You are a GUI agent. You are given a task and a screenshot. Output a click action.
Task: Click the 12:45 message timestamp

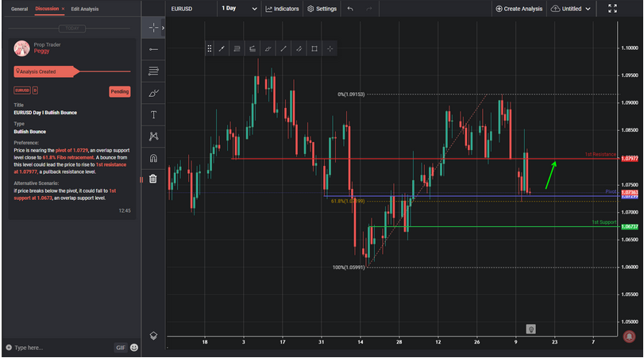(x=125, y=210)
